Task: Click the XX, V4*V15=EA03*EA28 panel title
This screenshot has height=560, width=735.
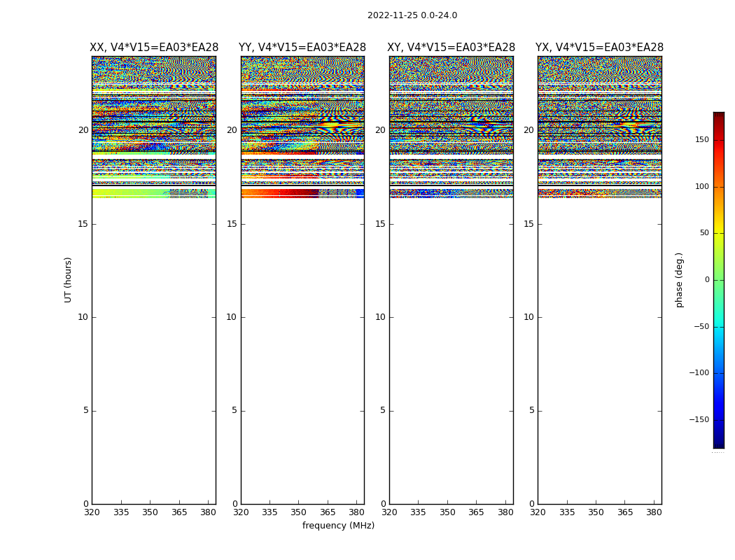Action: pos(154,48)
